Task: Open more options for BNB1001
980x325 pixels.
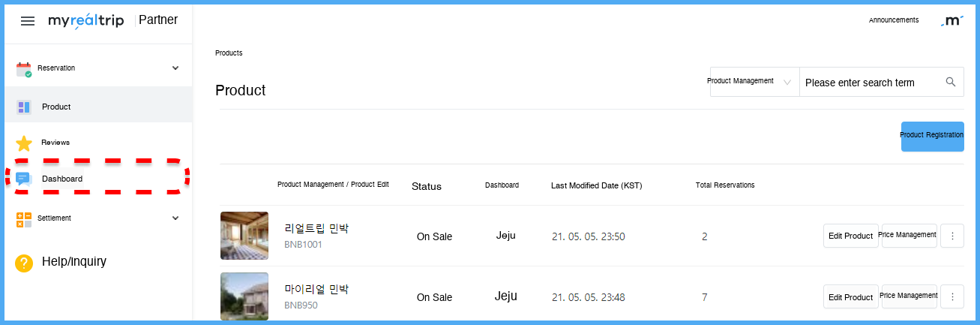Action: click(952, 236)
